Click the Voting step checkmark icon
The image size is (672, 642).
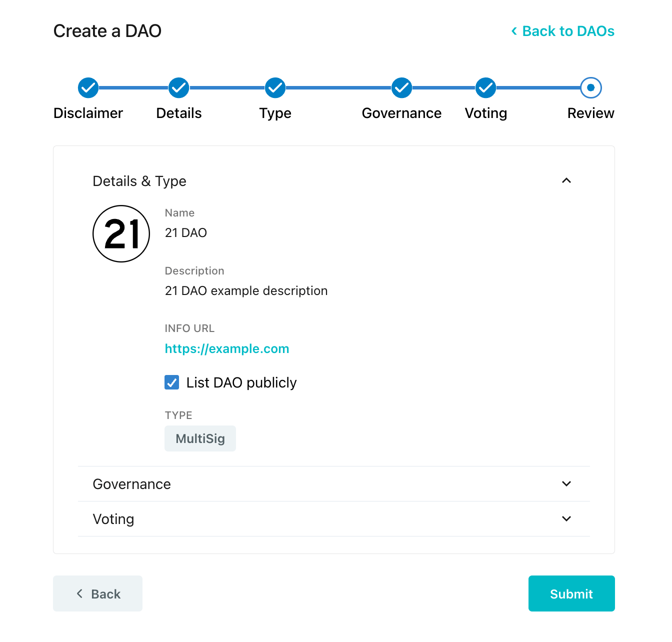pyautogui.click(x=485, y=88)
